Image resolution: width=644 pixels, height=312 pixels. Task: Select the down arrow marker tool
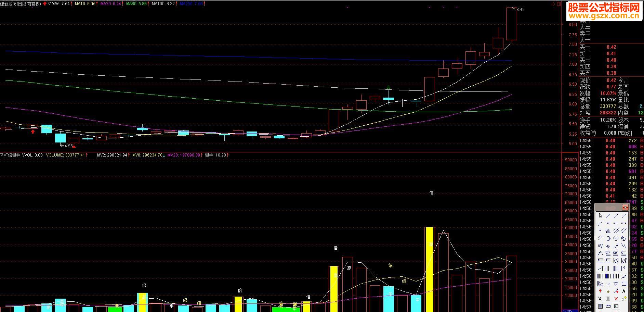click(608, 291)
